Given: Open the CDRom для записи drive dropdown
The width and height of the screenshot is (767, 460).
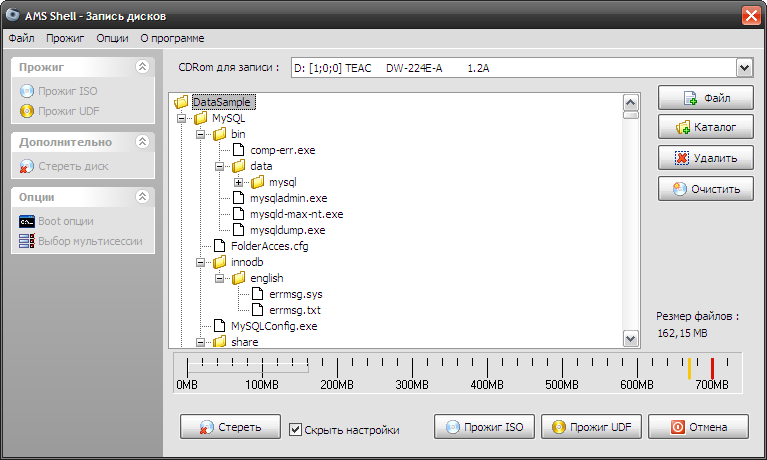Looking at the screenshot, I should pyautogui.click(x=744, y=68).
